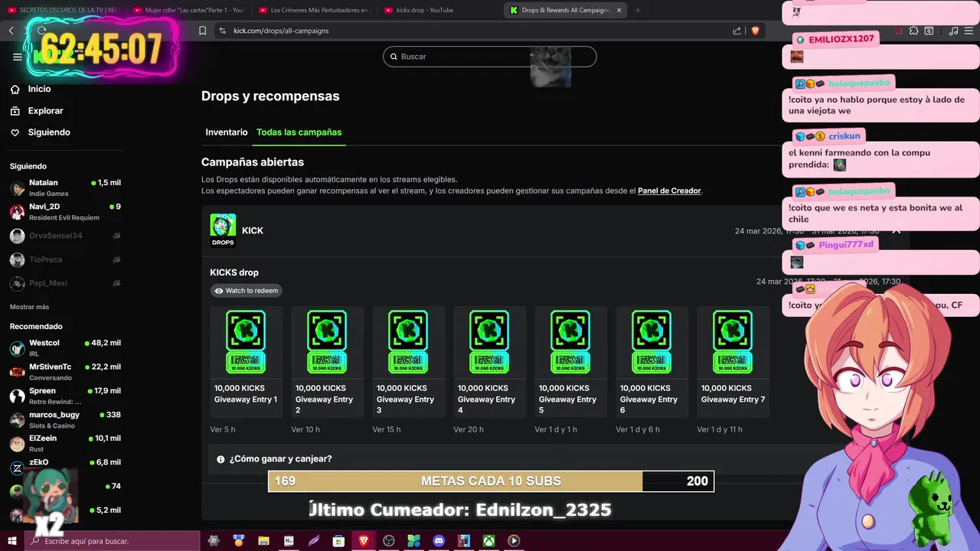Viewport: 980px width, 551px height.
Task: Toggle the Kick sidebar hamburger menu
Action: 18,57
